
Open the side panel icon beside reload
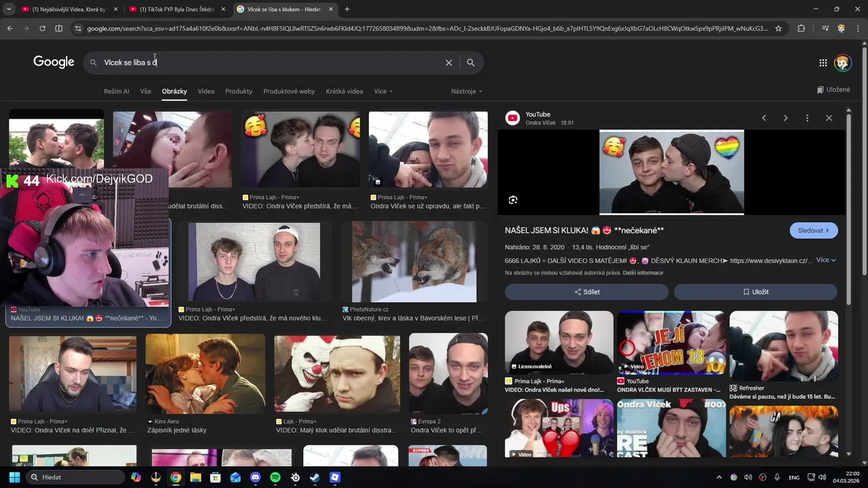[58, 28]
